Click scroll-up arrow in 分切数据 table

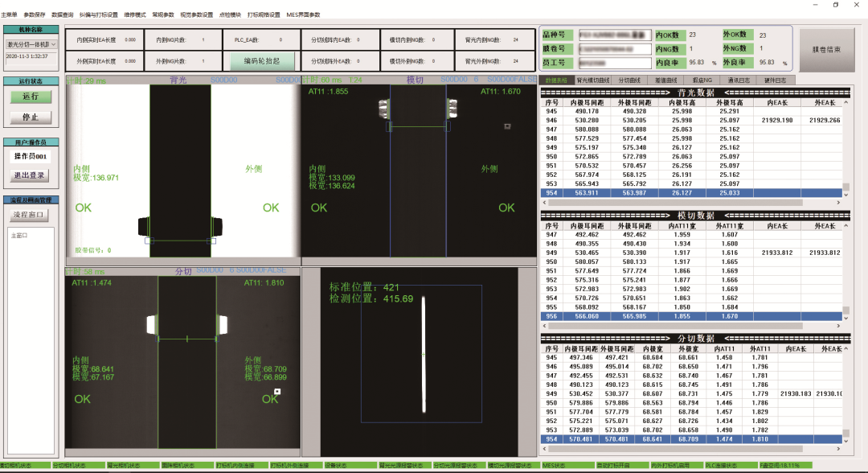tap(845, 350)
